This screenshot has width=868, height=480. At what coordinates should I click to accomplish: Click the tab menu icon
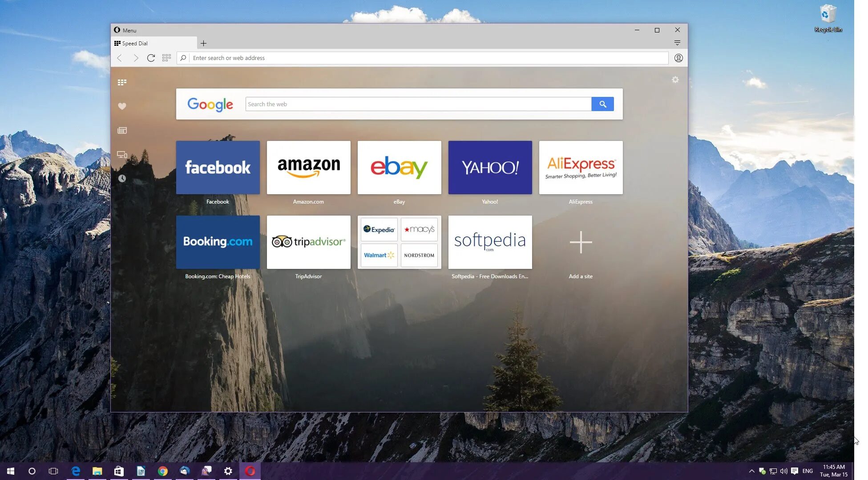click(677, 43)
